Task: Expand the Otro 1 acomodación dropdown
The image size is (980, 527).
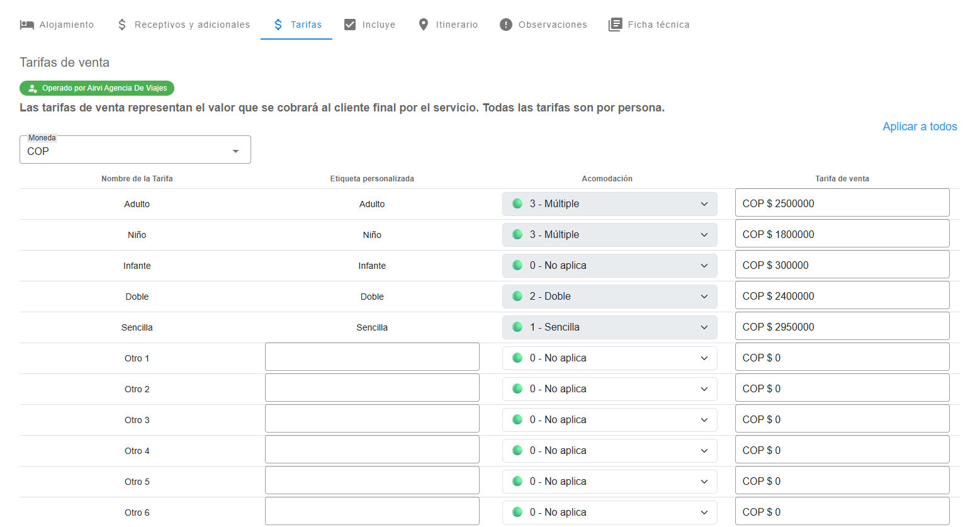Action: pos(609,358)
